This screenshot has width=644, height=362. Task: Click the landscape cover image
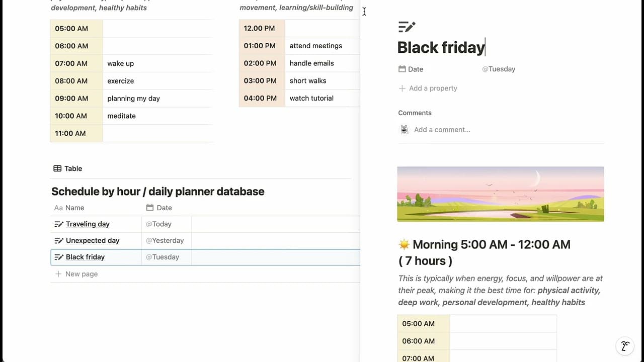[x=500, y=194]
